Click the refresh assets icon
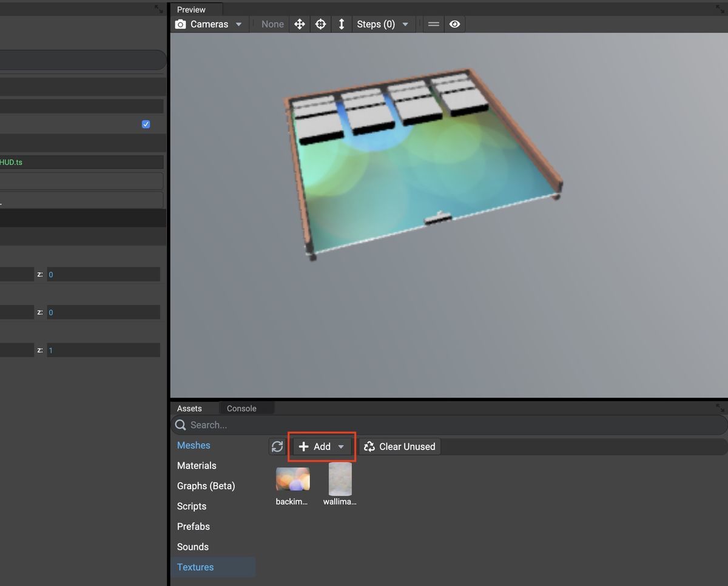 pos(277,446)
